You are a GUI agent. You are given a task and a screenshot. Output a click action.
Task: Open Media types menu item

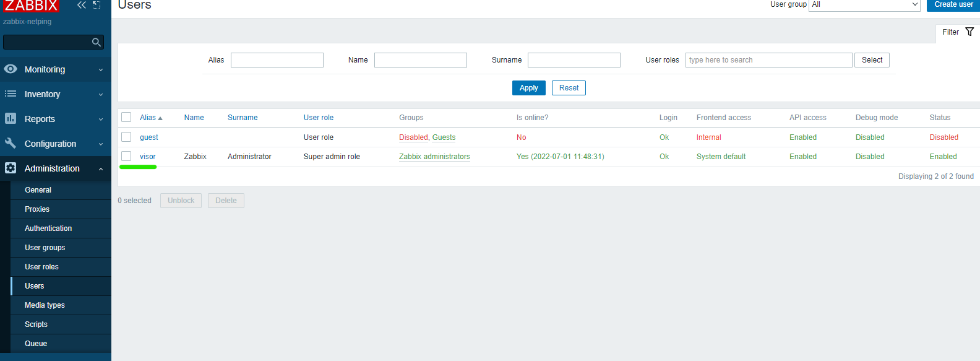tap(45, 305)
